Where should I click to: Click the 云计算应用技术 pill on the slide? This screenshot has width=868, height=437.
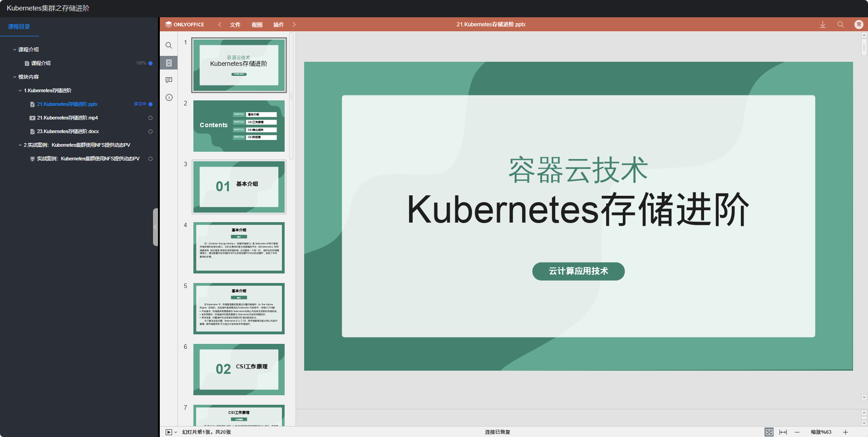578,271
